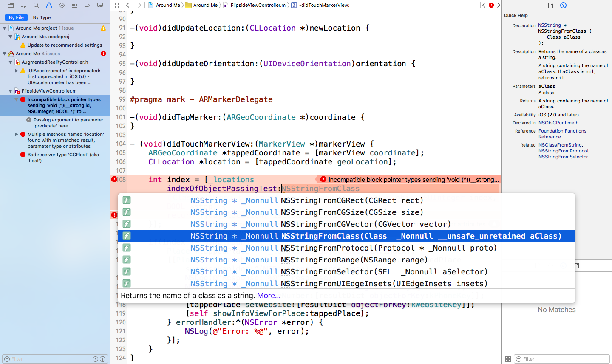Viewport: 612px width, 364px height.
Task: Click the More... link in completion popup
Action: pos(269,296)
